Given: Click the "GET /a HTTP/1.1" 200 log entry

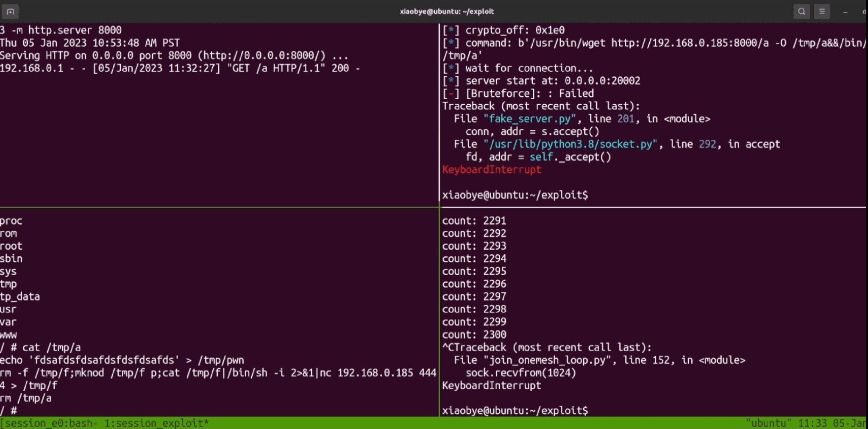Looking at the screenshot, I should (x=180, y=68).
